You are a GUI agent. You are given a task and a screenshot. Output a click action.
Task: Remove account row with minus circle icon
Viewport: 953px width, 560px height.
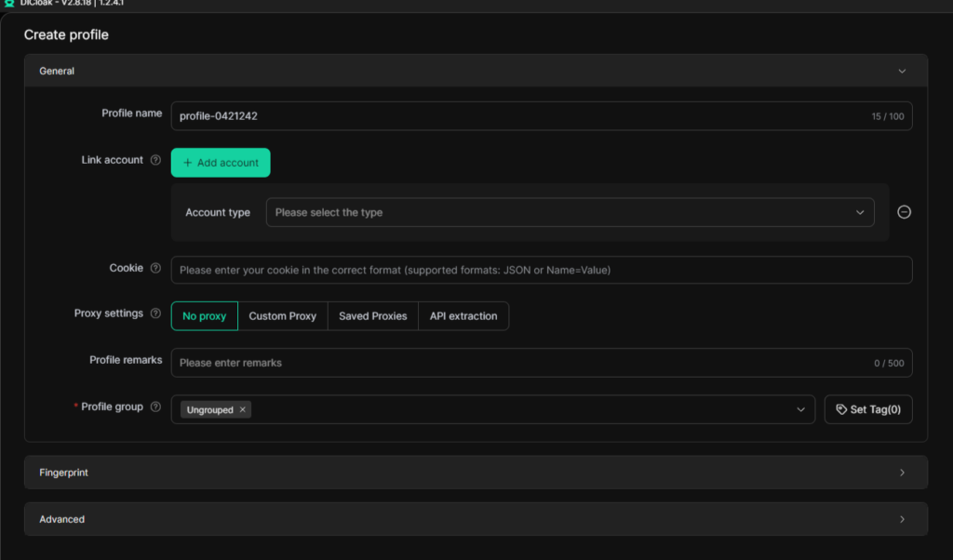click(904, 212)
